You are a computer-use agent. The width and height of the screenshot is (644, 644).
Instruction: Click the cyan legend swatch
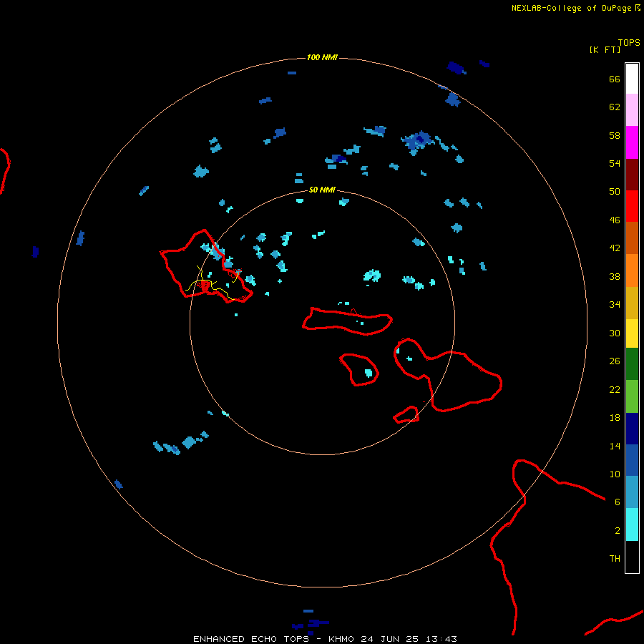(632, 525)
